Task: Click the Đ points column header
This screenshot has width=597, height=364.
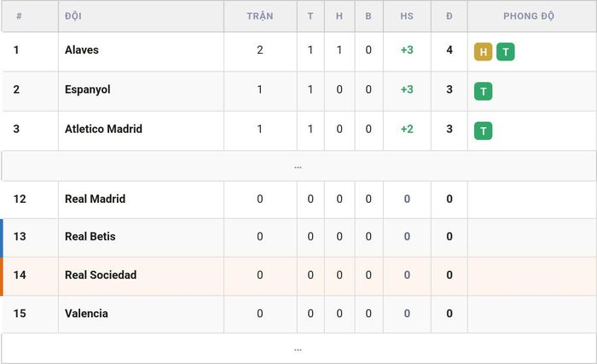Action: 449,16
